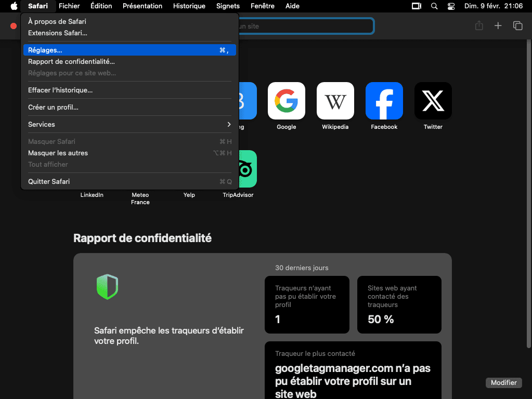Open Spotlight search in the menu bar
This screenshot has width=532, height=399.
(434, 6)
